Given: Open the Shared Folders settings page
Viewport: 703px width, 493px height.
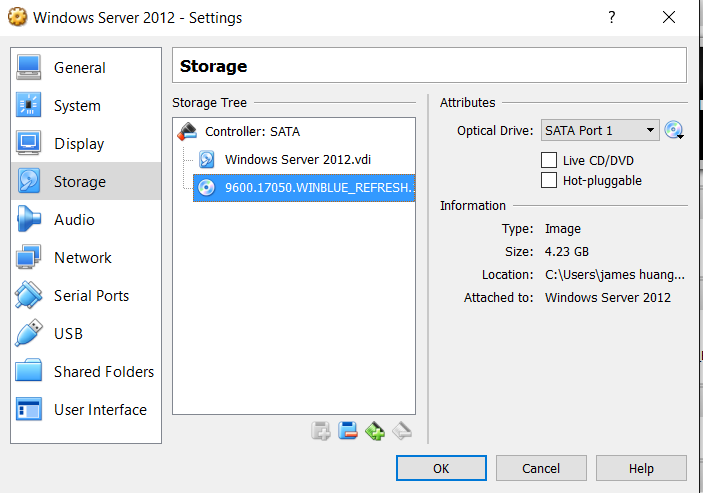Looking at the screenshot, I should point(103,372).
